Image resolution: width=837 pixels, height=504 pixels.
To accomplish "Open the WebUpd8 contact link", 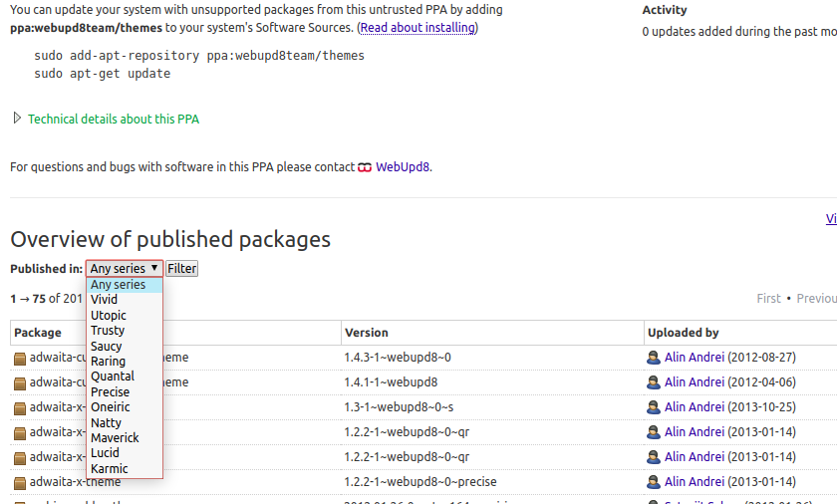I will click(403, 167).
